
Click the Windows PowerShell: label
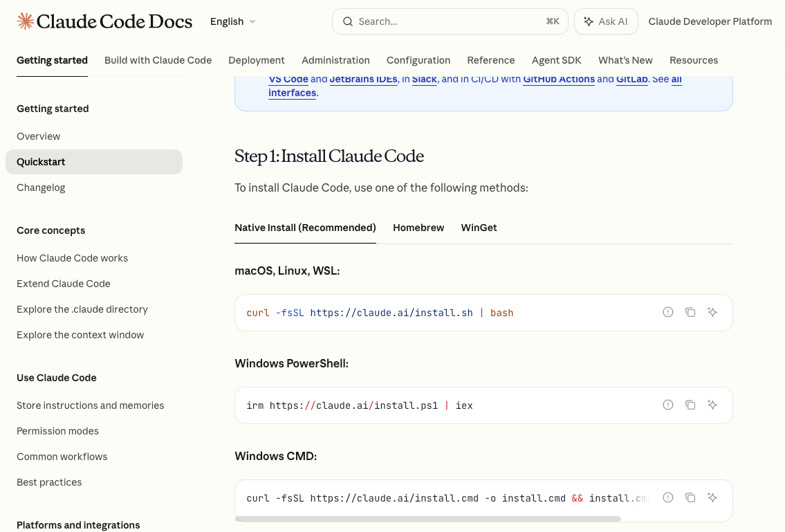(291, 363)
